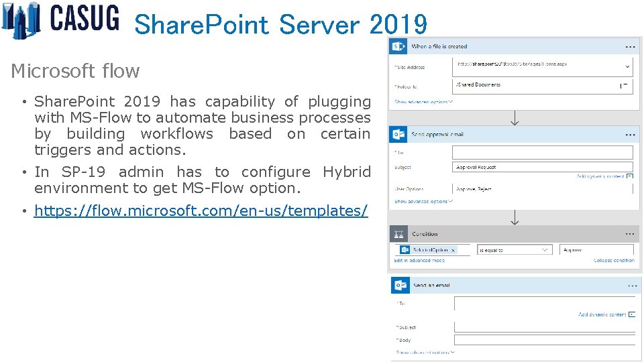
Task: Open more options for Send approval email
Action: (x=630, y=135)
